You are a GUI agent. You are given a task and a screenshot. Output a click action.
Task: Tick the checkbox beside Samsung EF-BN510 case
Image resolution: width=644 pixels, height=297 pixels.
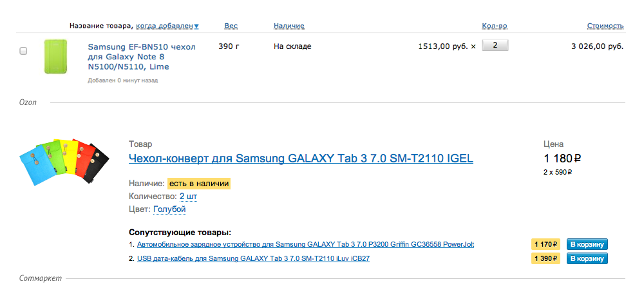pos(23,51)
